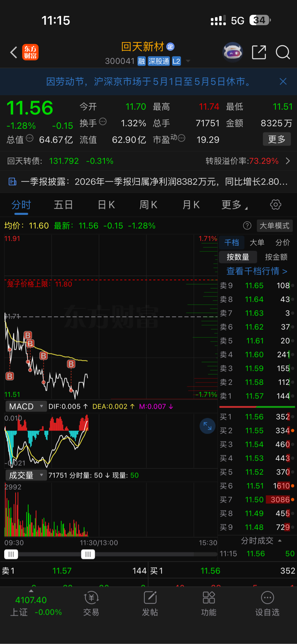Tap 买1 row at 11.56 in order book

257,417
